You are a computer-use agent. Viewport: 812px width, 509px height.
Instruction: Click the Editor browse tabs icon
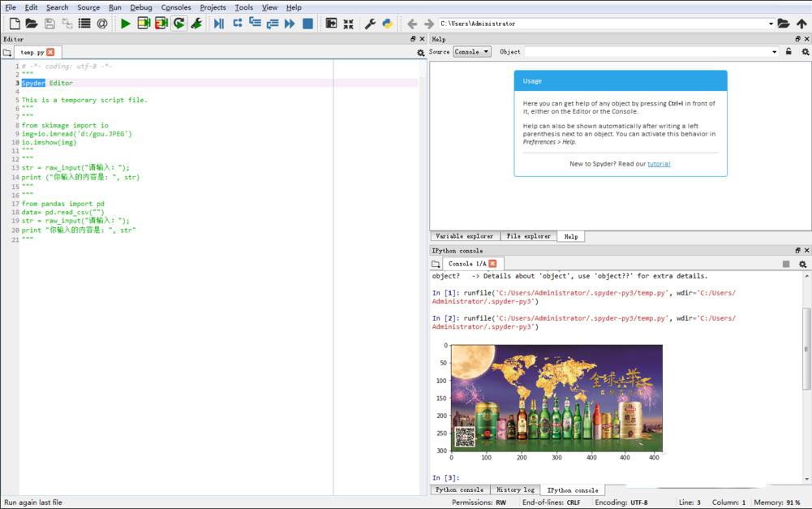coord(6,52)
